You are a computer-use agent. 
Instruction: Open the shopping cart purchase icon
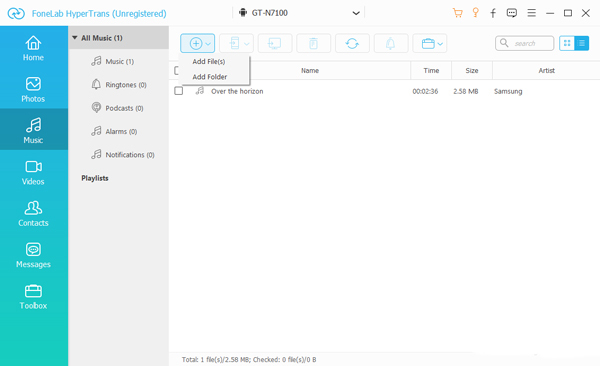[457, 13]
